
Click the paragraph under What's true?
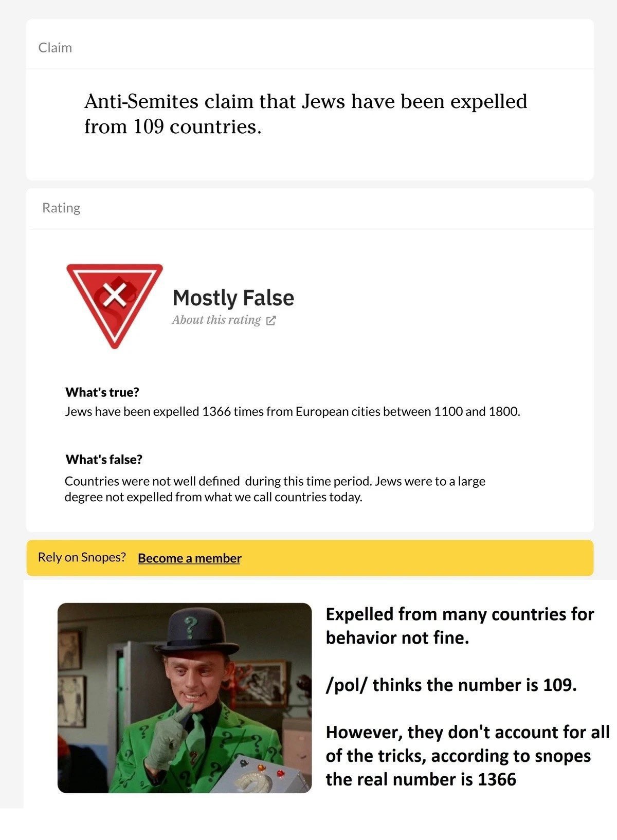[293, 412]
